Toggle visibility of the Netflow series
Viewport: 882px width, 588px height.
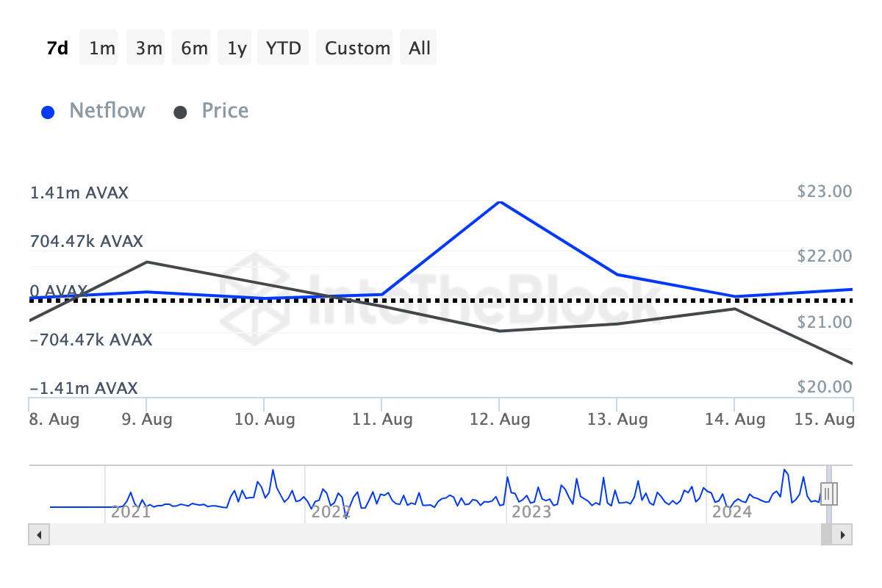[x=107, y=110]
